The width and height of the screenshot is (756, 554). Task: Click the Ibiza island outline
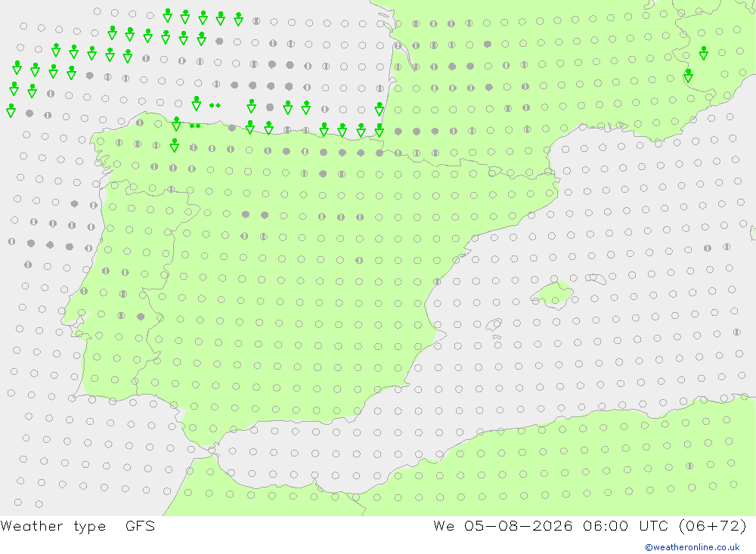(x=494, y=324)
